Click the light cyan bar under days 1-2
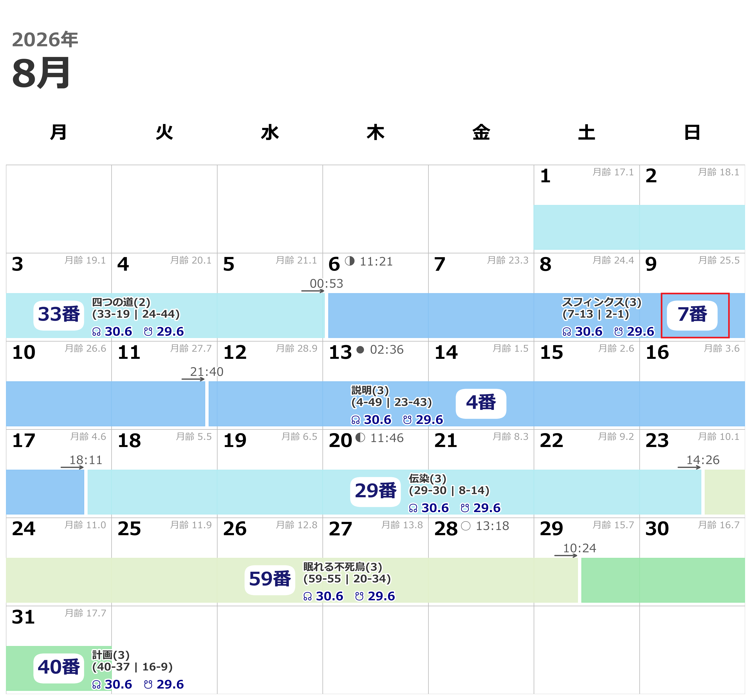Screen dimensions: 751x700 click(639, 227)
